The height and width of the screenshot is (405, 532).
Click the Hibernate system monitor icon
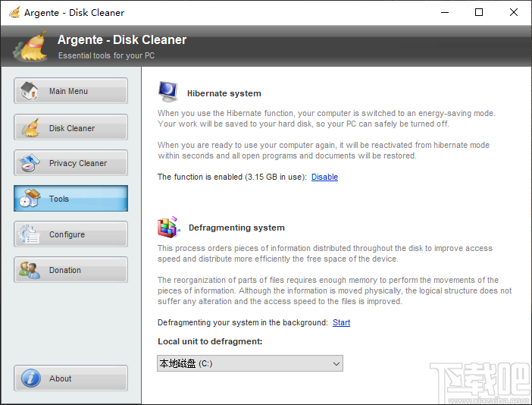click(168, 92)
